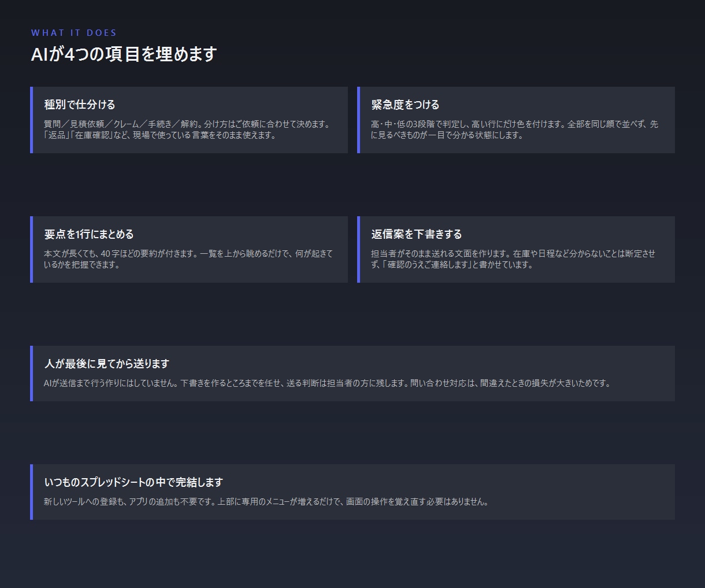
Task: Click the description starting with 新しいツールへの登録も
Action: [266, 501]
